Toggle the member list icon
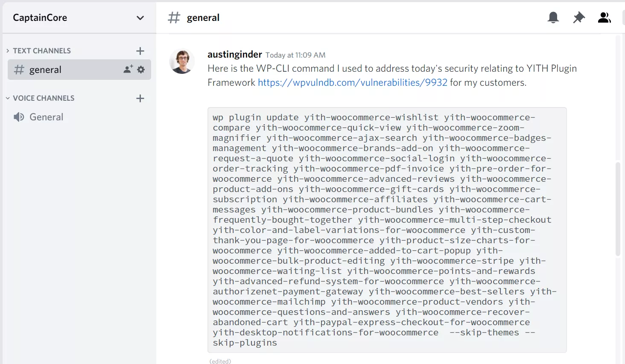This screenshot has width=625, height=364. coord(604,17)
